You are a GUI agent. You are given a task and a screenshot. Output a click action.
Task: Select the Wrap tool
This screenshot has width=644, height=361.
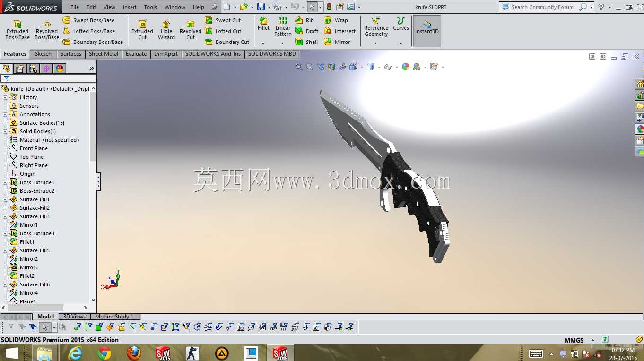[x=336, y=20]
